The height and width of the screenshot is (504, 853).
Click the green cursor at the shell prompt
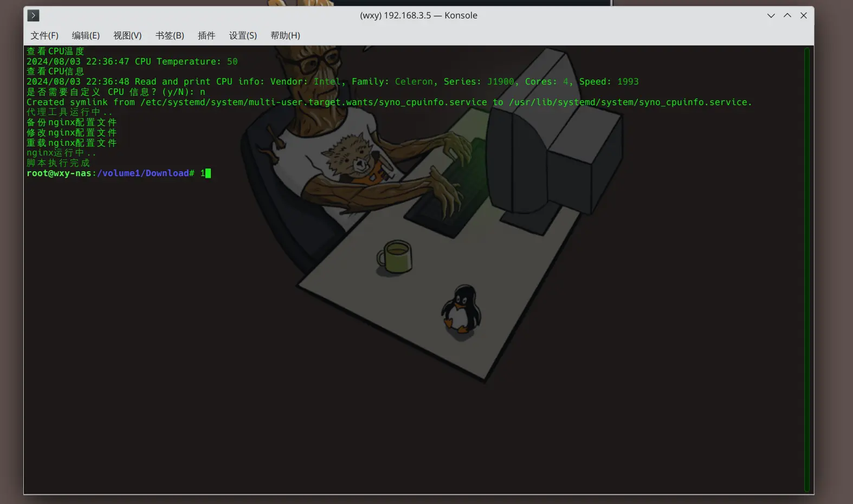click(x=208, y=173)
